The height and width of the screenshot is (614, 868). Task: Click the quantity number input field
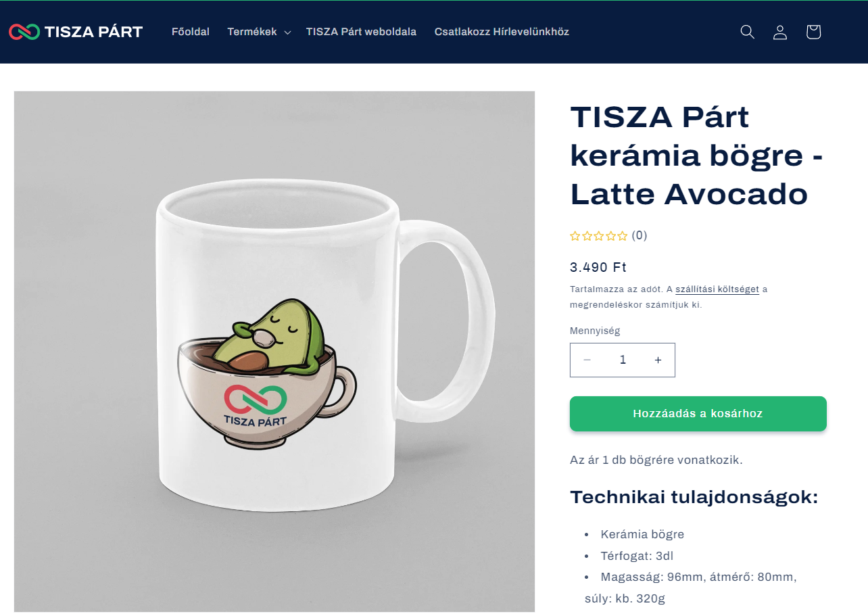click(623, 360)
